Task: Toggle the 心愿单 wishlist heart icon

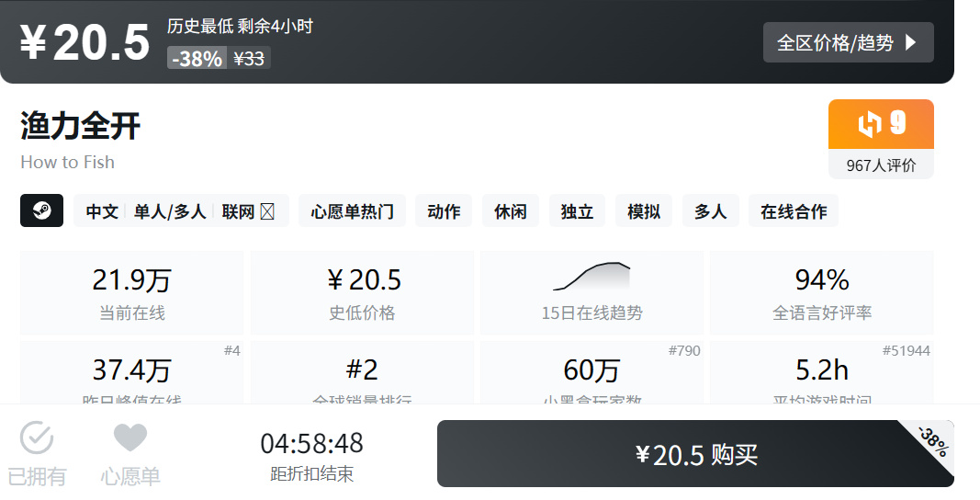Action: (x=130, y=437)
